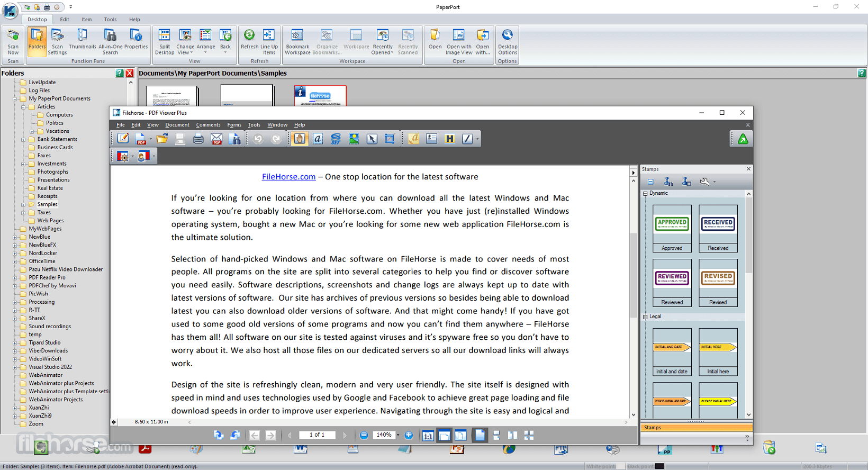
Task: Open the Change View dropdown
Action: (x=185, y=41)
